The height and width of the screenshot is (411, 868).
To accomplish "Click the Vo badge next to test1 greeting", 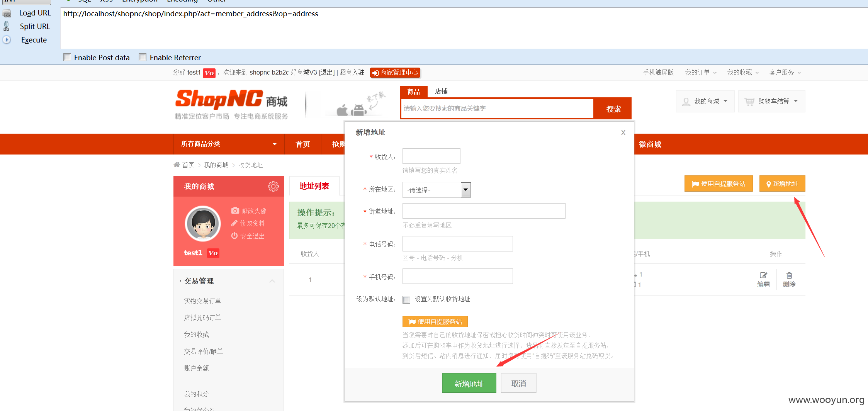I will 209,73.
